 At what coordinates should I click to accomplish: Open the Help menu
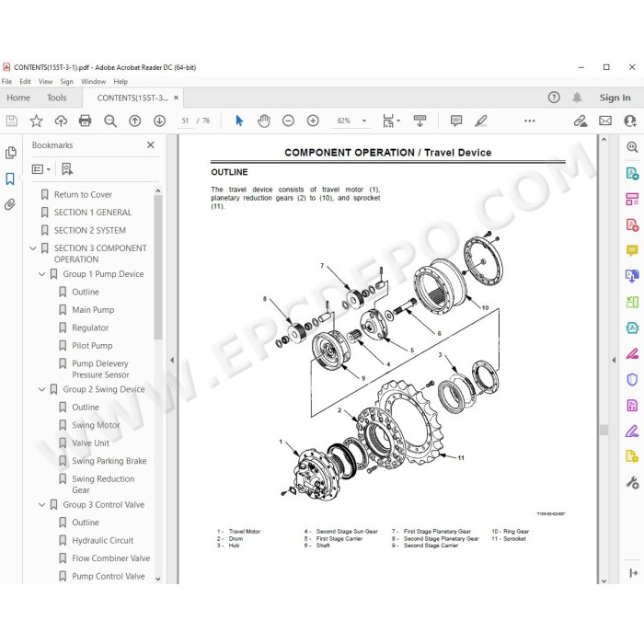[121, 82]
